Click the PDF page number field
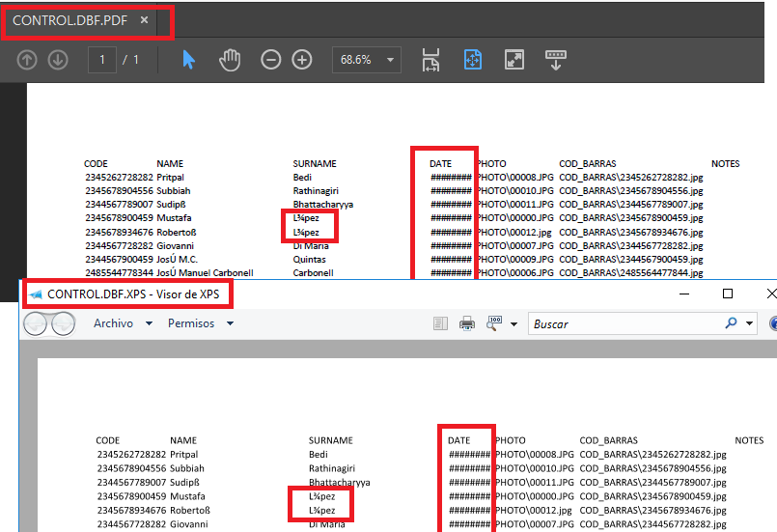This screenshot has width=777, height=532. (x=102, y=60)
